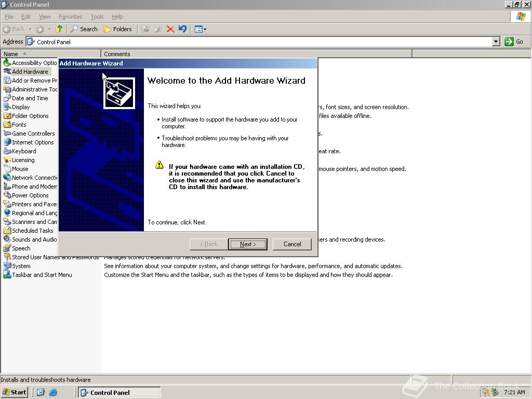This screenshot has width=532, height=399.
Task: Open the Favorites menu
Action: [70, 17]
